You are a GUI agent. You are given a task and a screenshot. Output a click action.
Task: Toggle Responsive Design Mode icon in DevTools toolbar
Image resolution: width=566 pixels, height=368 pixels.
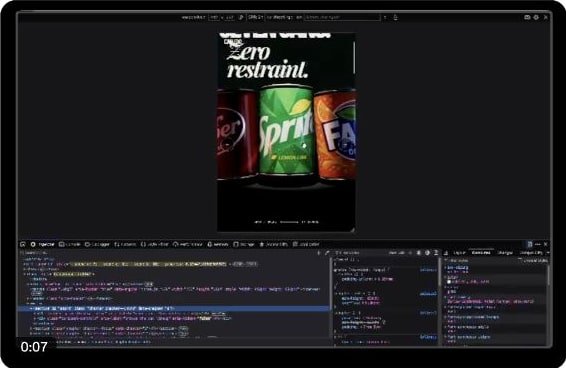530,244
